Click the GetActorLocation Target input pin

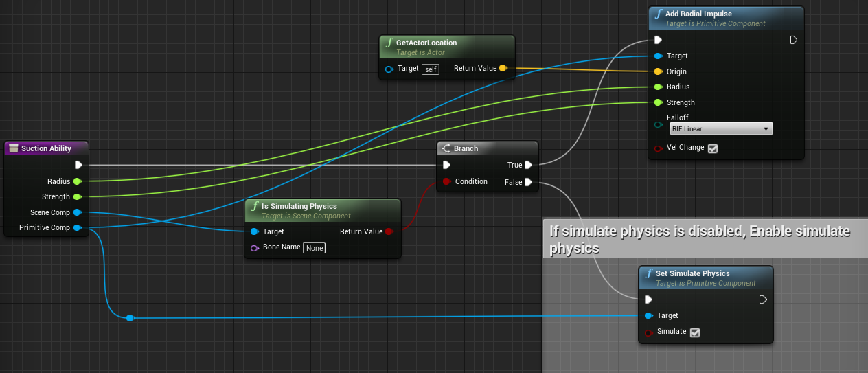point(389,69)
